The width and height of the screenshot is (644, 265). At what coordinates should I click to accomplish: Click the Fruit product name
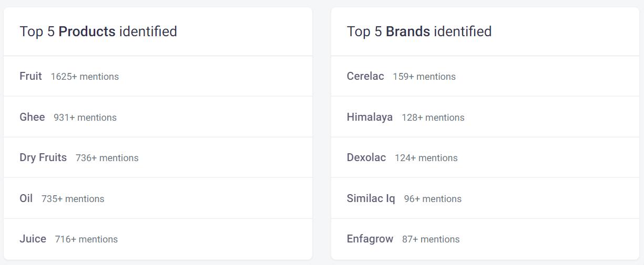30,76
